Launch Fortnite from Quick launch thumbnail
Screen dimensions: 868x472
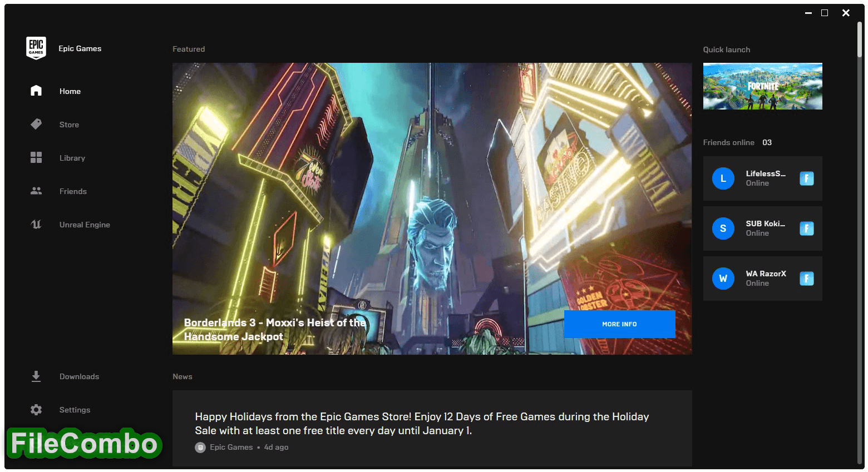tap(762, 86)
